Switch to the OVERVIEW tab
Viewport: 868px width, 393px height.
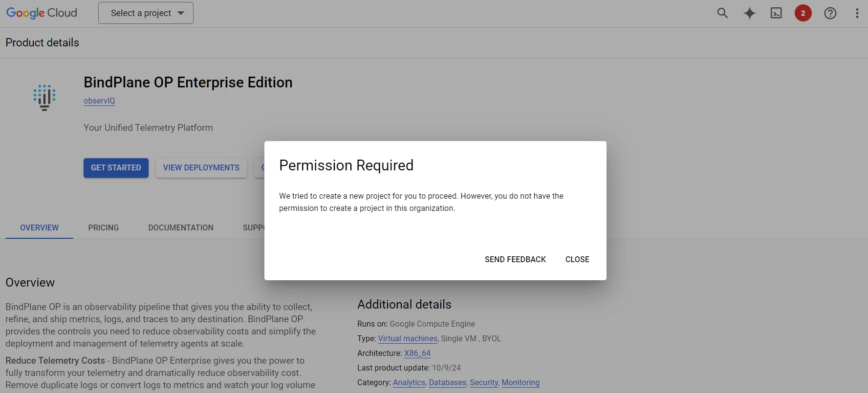pos(39,228)
